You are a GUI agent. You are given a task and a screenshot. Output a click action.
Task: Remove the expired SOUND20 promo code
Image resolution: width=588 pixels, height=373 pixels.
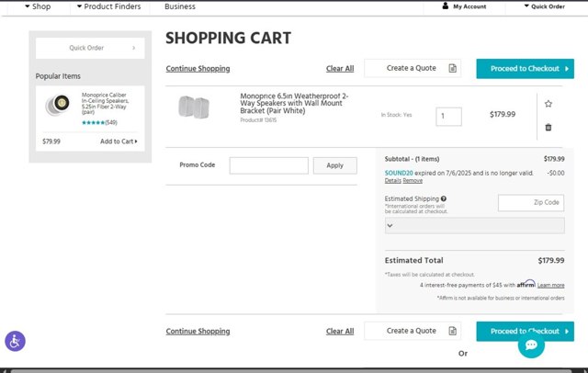pos(413,181)
